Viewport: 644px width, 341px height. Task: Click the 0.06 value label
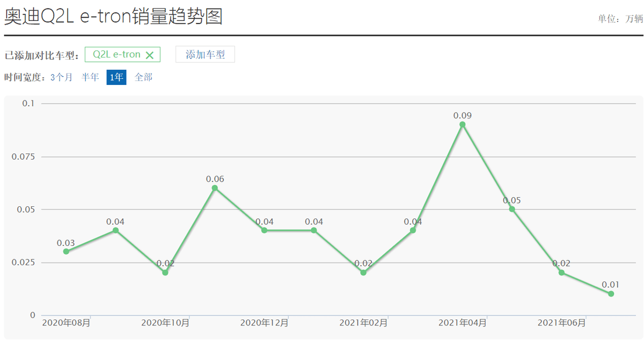pyautogui.click(x=215, y=179)
